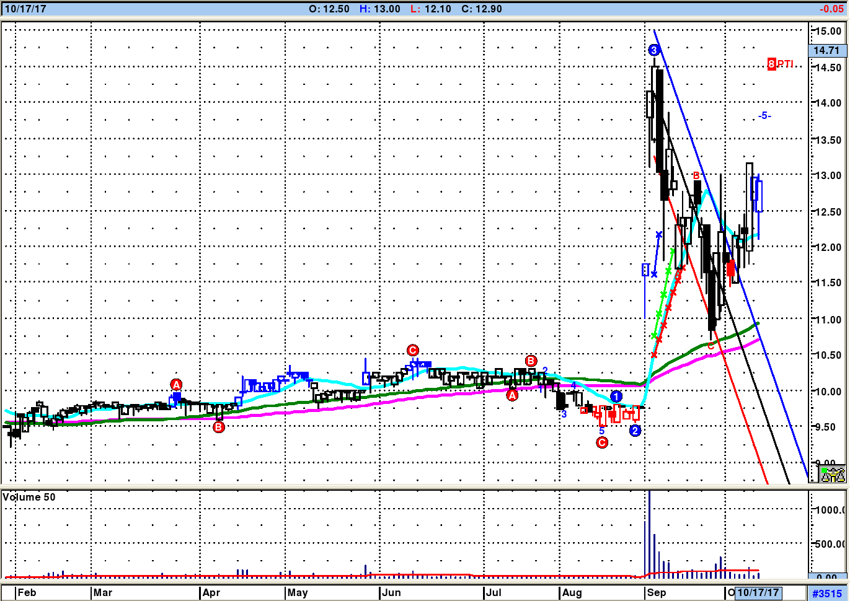The width and height of the screenshot is (868, 601).
Task: Click red B circle in early April
Action: pyautogui.click(x=219, y=427)
